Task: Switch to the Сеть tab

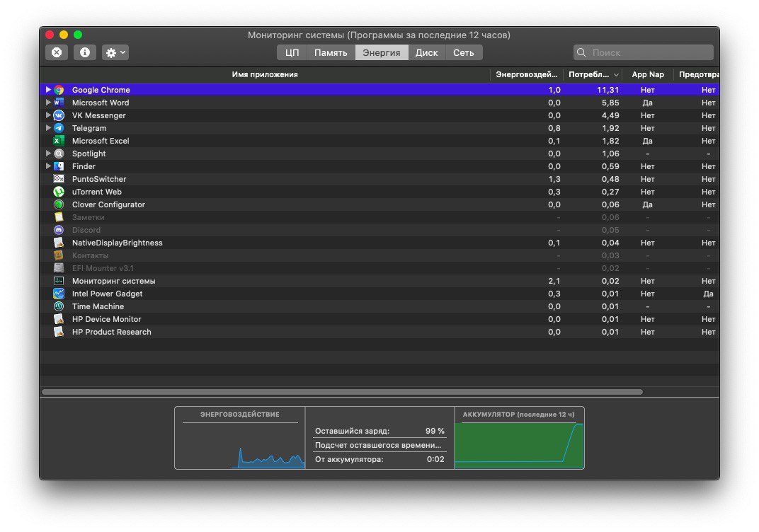Action: pyautogui.click(x=463, y=53)
